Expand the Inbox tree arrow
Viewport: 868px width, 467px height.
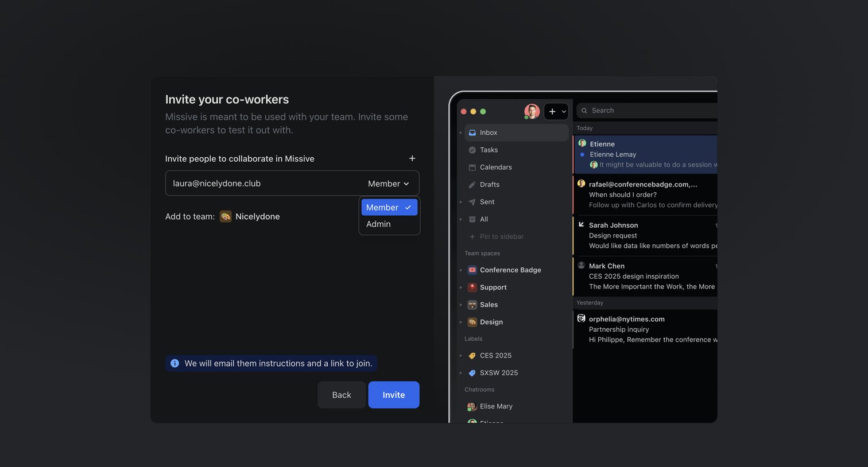tap(461, 133)
